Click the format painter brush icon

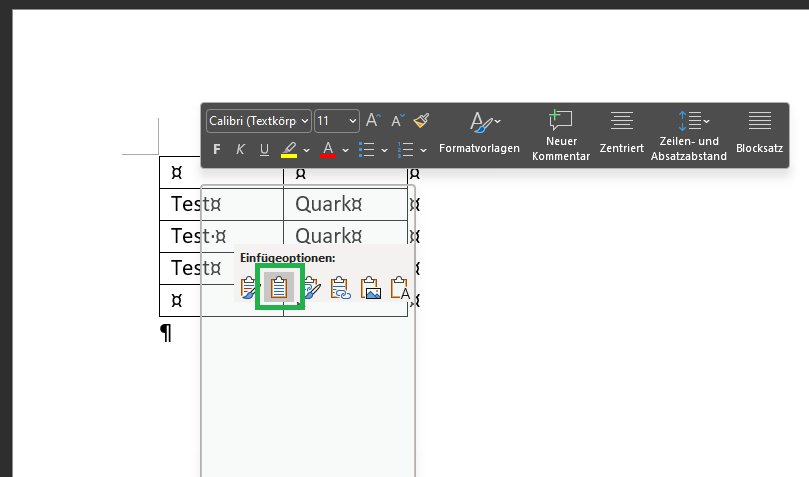pos(421,120)
